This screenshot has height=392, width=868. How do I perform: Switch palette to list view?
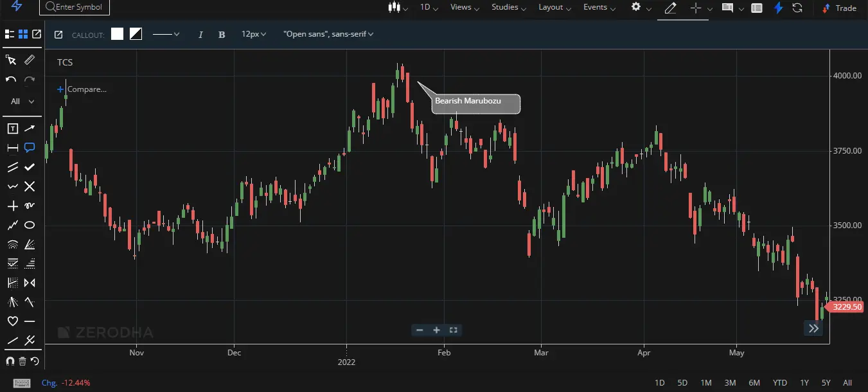(10, 34)
